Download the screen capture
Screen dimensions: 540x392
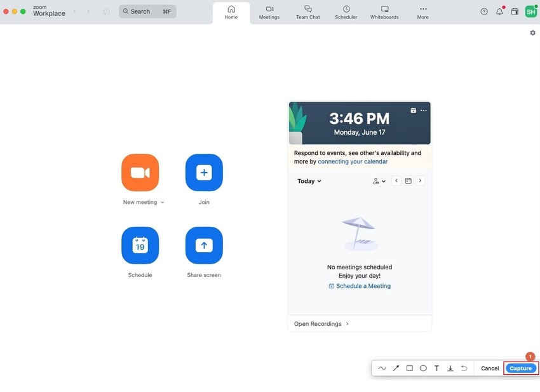click(x=450, y=368)
